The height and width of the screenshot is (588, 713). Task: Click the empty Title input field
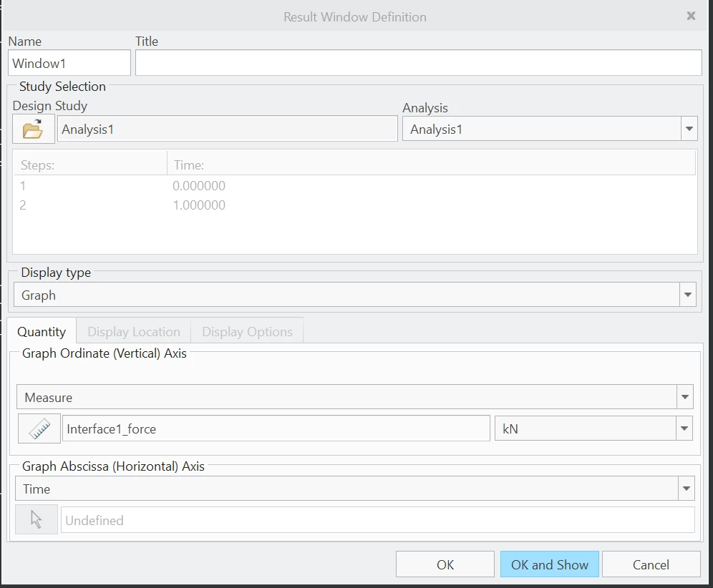[x=418, y=63]
